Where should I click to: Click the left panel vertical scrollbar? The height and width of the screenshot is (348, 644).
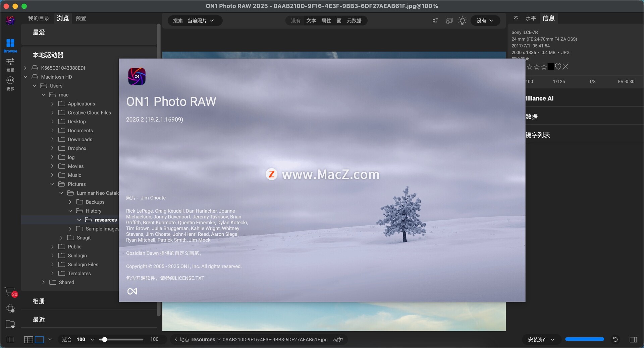[x=159, y=169]
